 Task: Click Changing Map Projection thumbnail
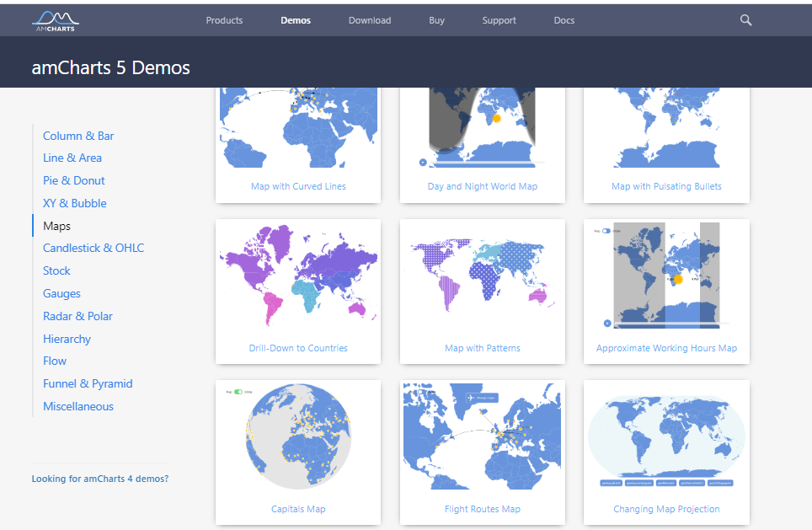point(666,436)
